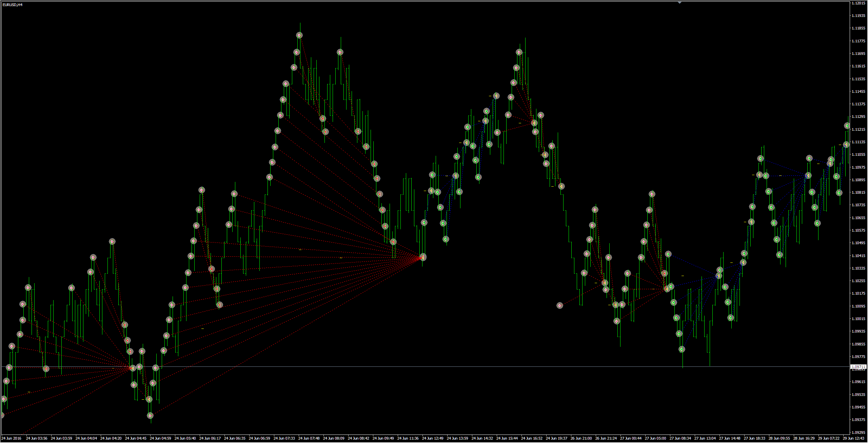Click the lowest pink trade marker below the 04:59 bars

151,416
